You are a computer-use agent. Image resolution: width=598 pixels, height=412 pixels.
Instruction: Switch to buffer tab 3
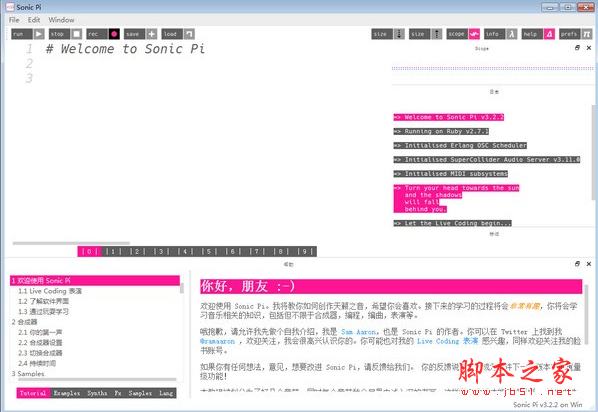(161, 251)
